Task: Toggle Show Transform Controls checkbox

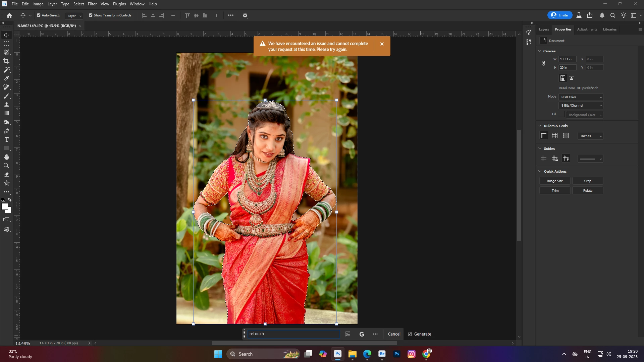Action: [x=91, y=15]
